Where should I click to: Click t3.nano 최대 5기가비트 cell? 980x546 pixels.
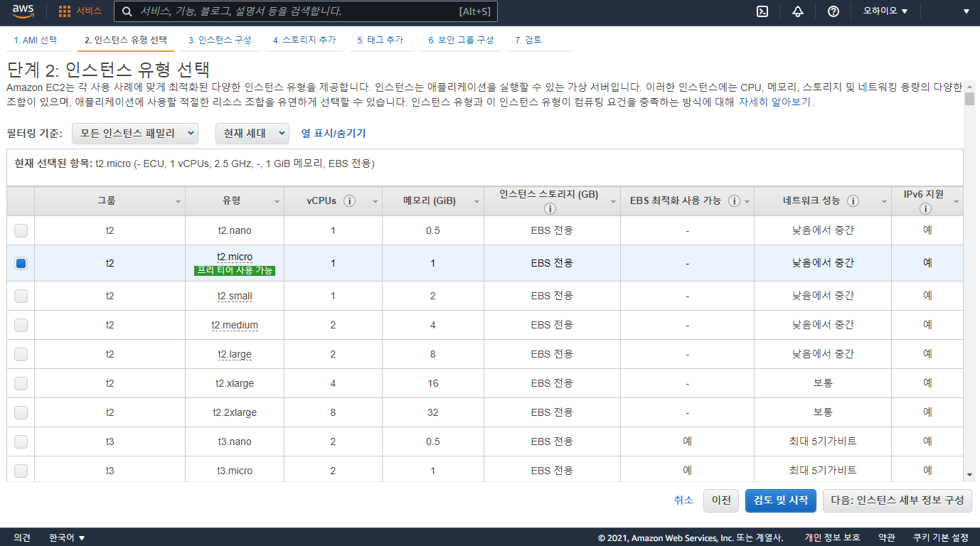[823, 441]
